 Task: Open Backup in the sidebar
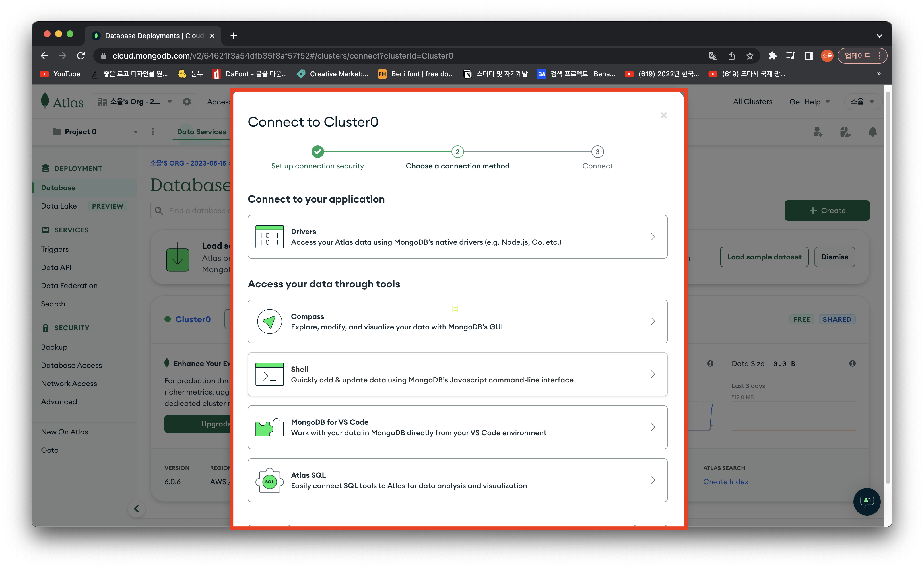(x=54, y=347)
